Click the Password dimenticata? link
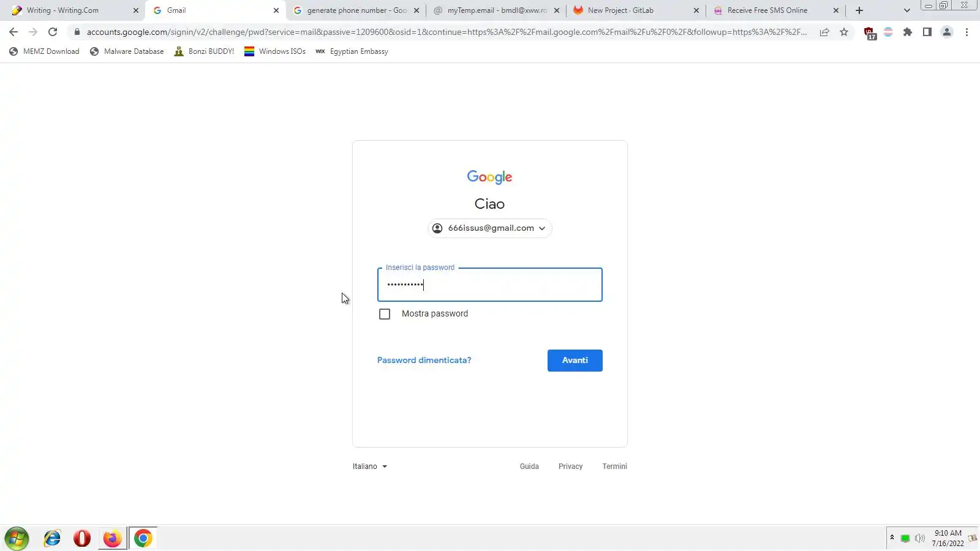The image size is (980, 551). (424, 361)
